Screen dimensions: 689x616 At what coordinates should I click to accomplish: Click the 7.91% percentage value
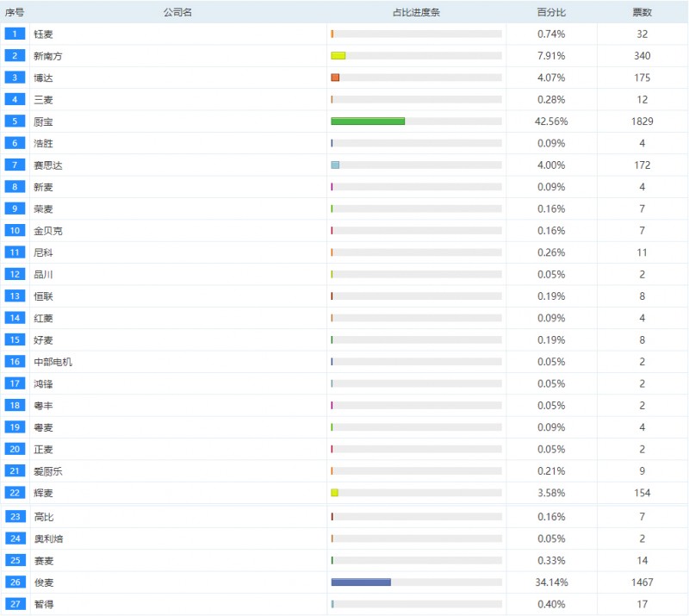point(551,56)
